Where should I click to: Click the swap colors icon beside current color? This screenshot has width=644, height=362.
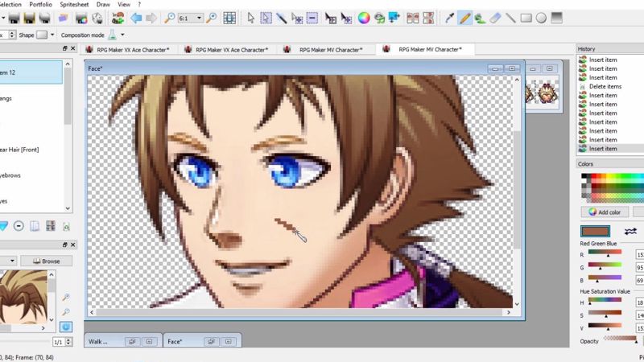coord(630,232)
